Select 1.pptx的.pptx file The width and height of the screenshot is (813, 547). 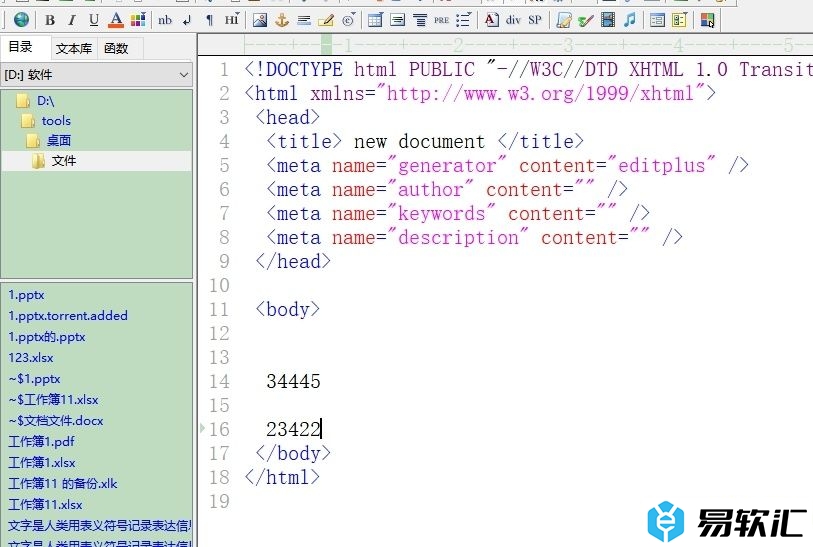coord(47,337)
